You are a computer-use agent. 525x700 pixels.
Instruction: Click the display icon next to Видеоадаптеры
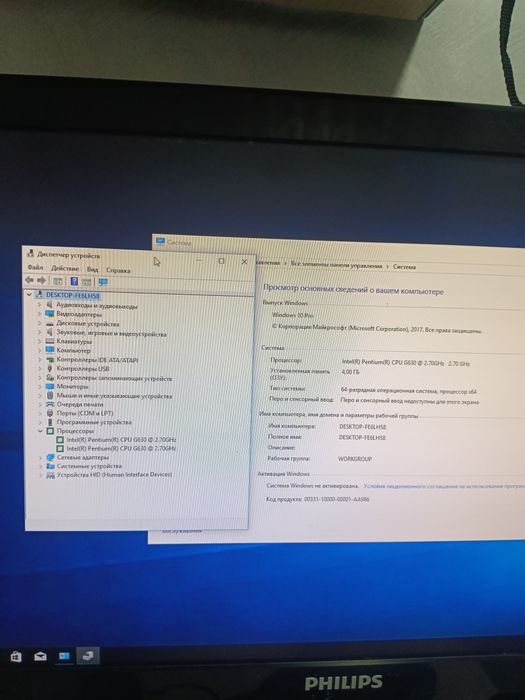point(49,313)
